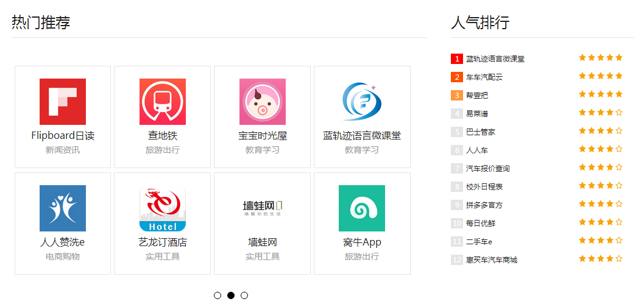Click the 查地铁 subway icon
This screenshot has height=307, width=644.
click(x=163, y=101)
